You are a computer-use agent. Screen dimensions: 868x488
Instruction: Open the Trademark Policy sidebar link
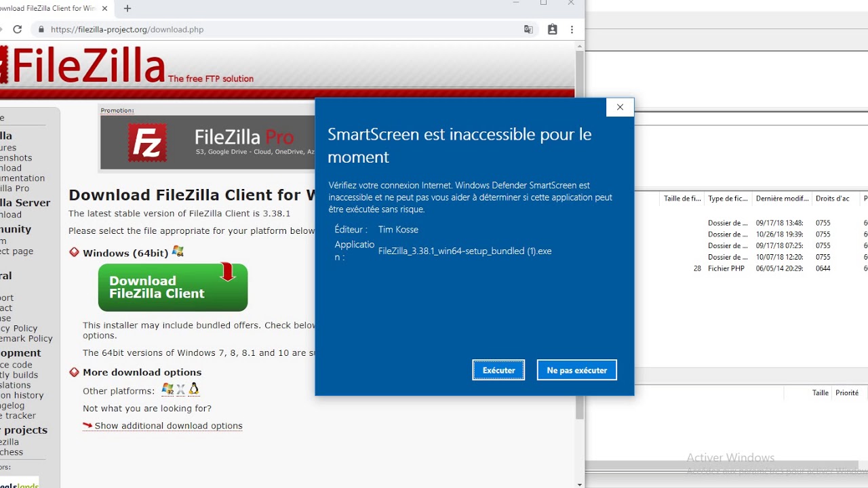point(26,338)
